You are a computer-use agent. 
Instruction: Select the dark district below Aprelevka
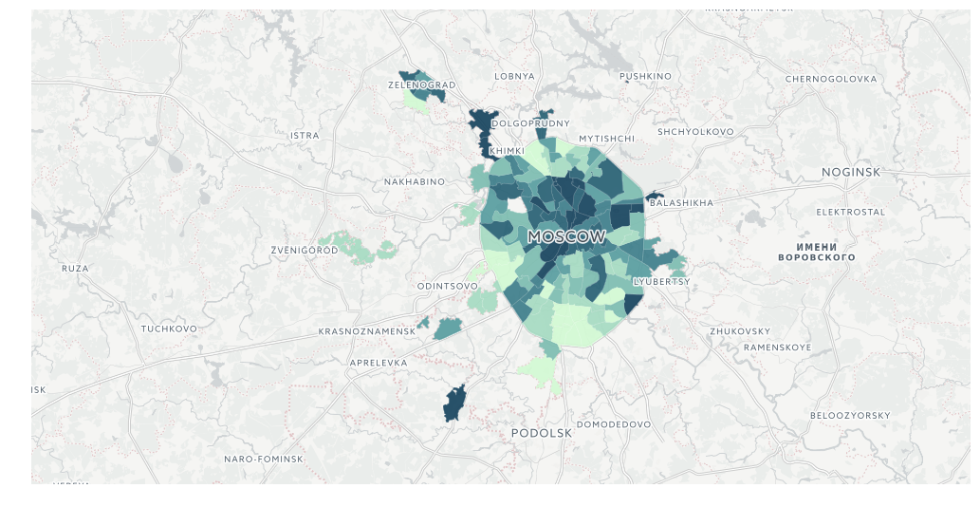(x=454, y=404)
